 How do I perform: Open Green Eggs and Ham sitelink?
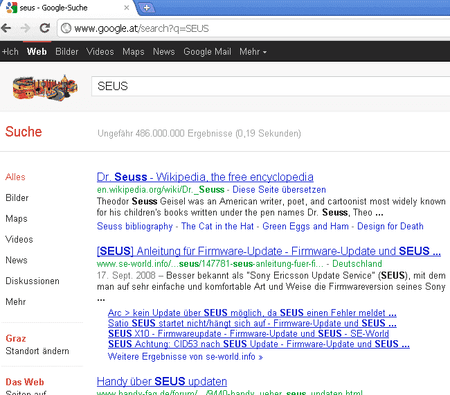305,226
